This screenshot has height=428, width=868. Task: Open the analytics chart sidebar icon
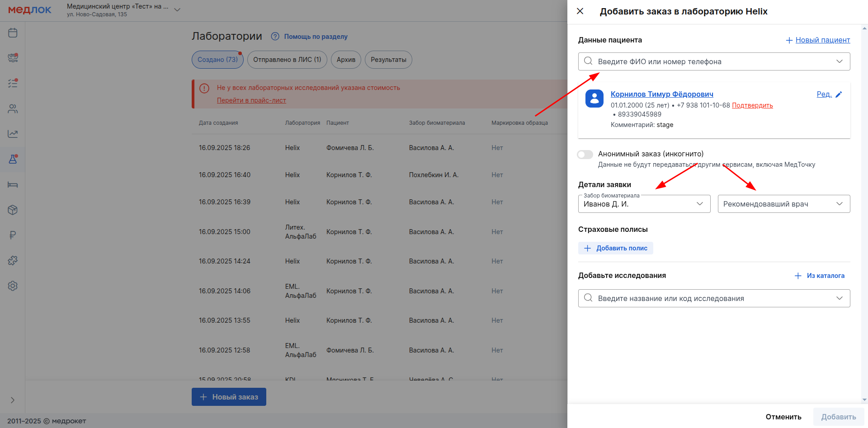pos(13,134)
